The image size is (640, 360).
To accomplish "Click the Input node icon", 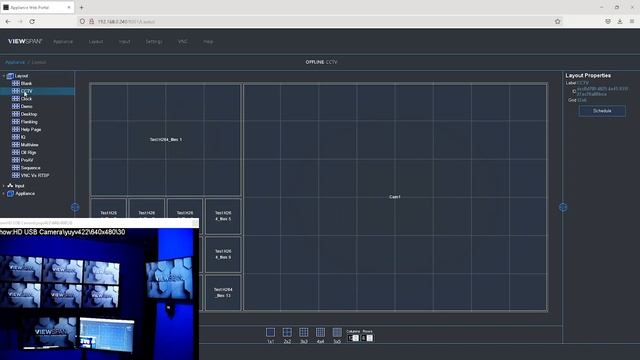I will coord(10,186).
